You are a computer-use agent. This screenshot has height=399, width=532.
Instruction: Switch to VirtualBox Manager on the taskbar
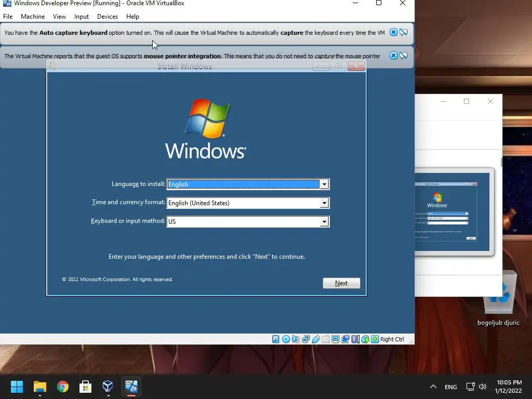tap(108, 387)
